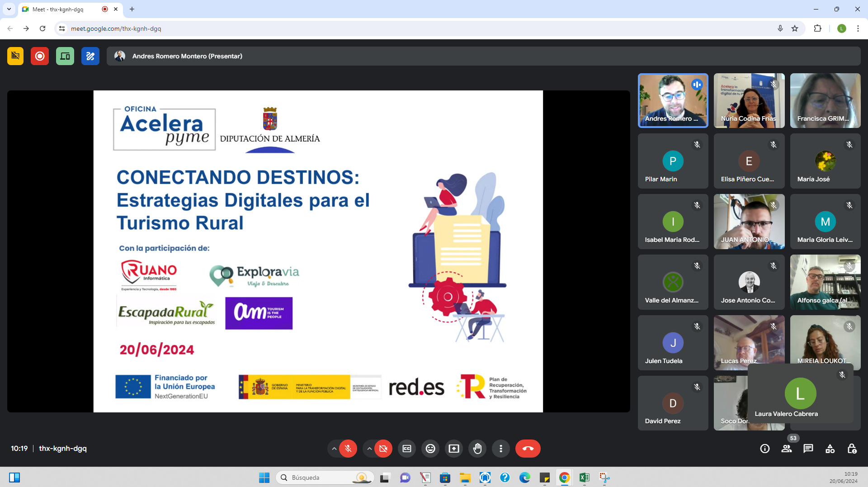Viewport: 868px width, 487px height.
Task: Open the tab search dropdown arrow
Action: tap(9, 9)
